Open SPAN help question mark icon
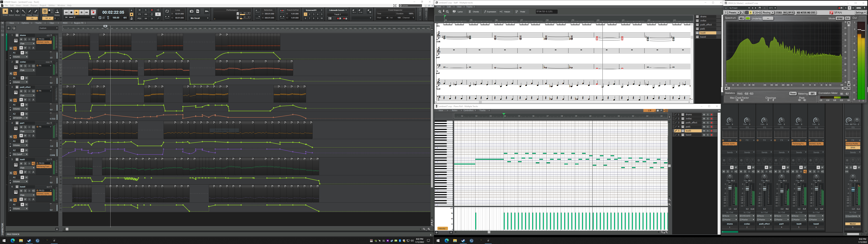The width and height of the screenshot is (868, 244). click(x=726, y=13)
